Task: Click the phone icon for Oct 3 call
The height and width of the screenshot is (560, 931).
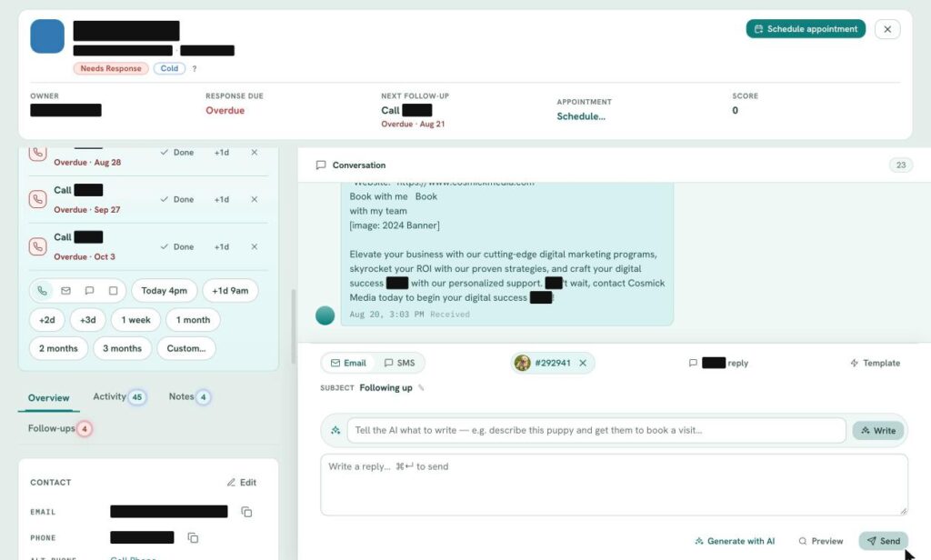Action: click(37, 245)
